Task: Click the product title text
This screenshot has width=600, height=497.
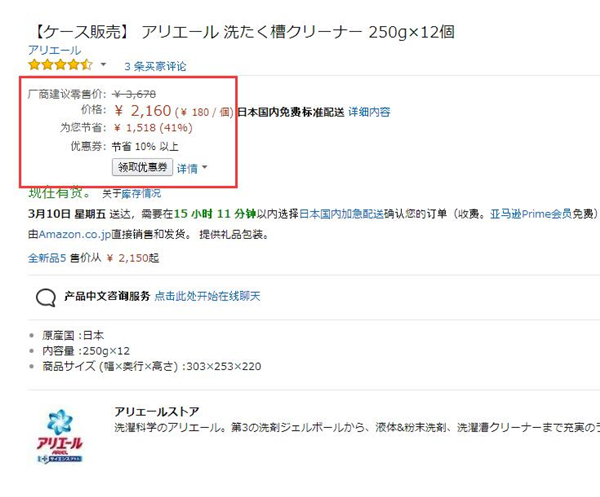Action: tap(244, 32)
